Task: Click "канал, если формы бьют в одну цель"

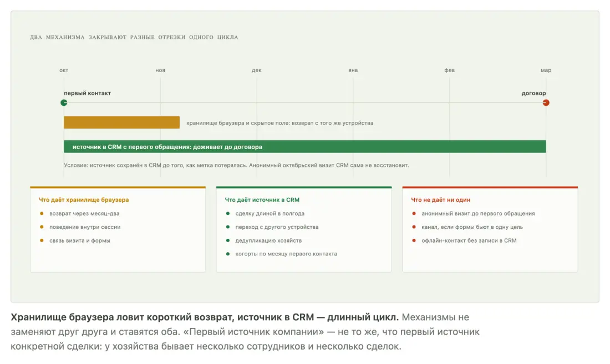Action: point(472,227)
